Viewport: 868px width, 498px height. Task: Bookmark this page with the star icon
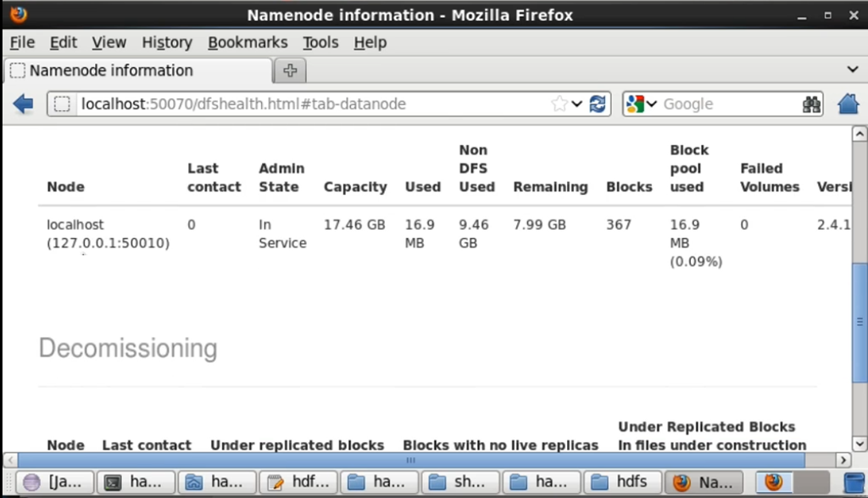point(559,104)
